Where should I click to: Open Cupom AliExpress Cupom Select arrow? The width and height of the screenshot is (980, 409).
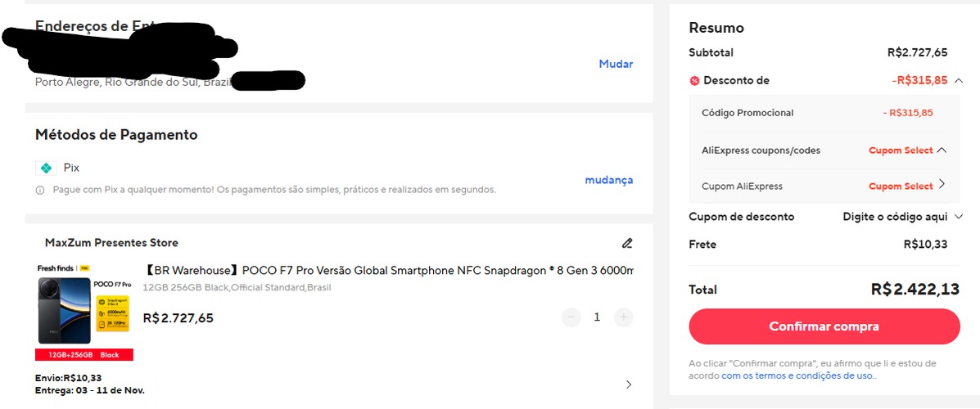point(942,185)
